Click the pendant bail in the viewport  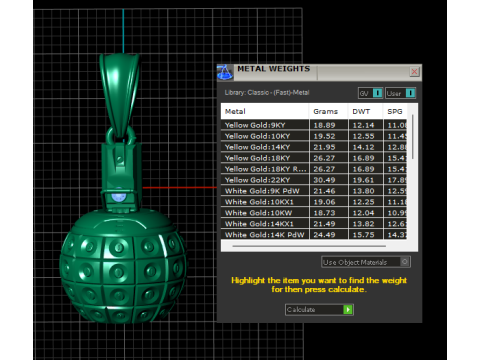119,95
